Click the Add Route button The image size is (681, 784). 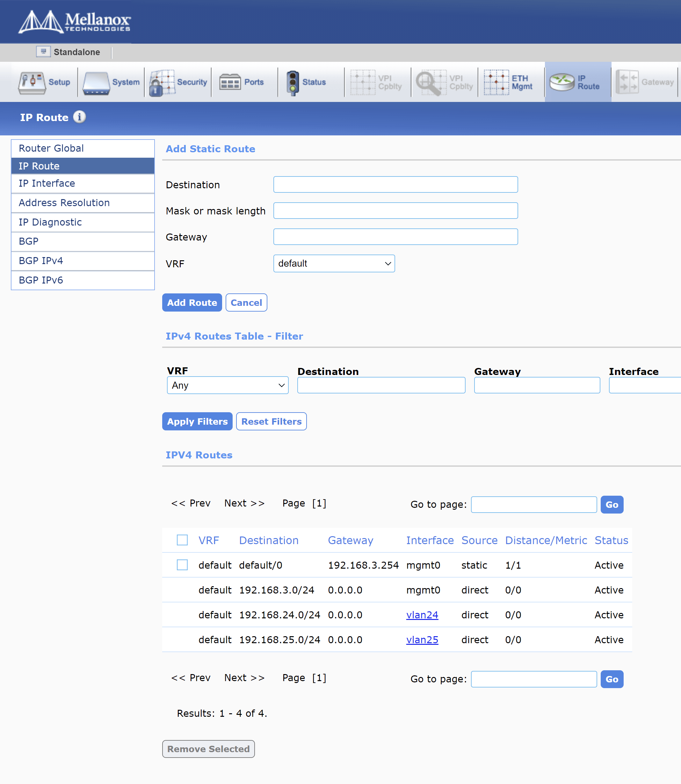click(x=192, y=303)
